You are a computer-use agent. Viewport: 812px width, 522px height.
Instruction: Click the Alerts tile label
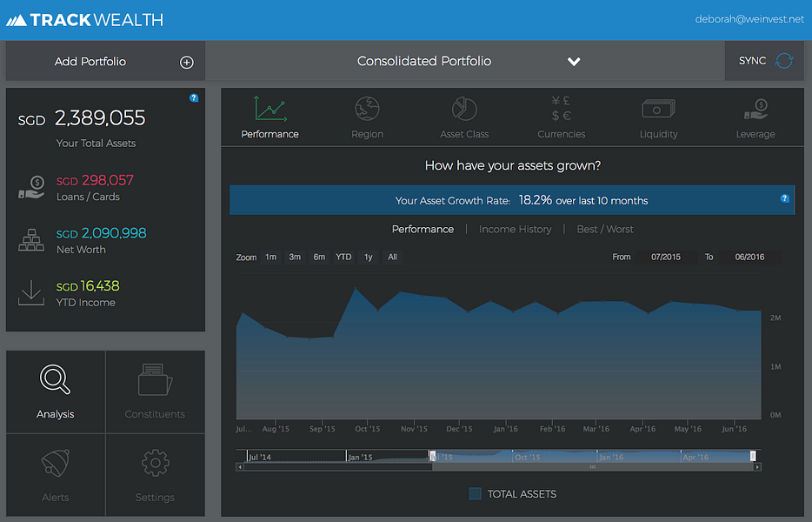click(55, 498)
